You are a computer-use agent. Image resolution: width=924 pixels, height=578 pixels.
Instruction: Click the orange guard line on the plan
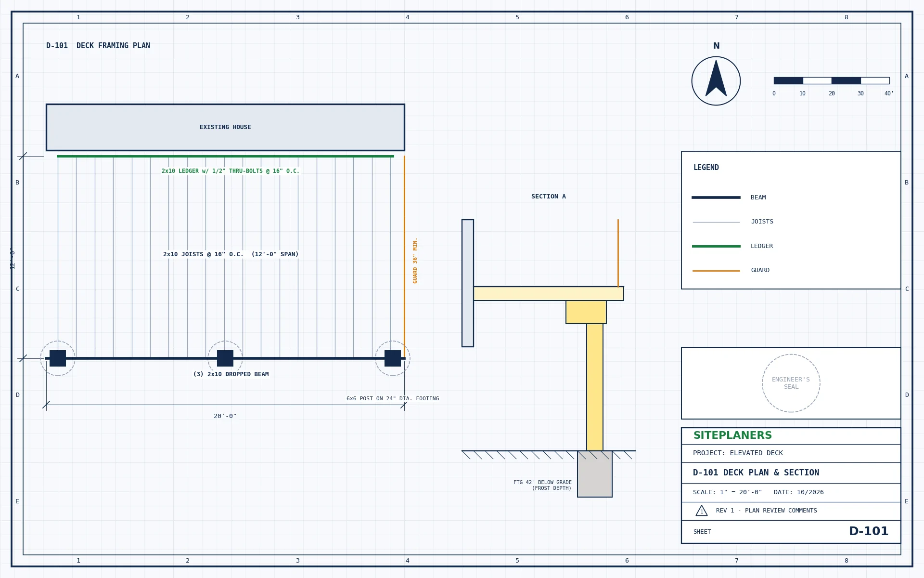click(404, 256)
